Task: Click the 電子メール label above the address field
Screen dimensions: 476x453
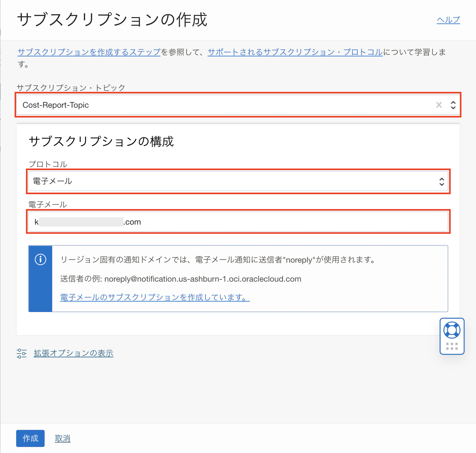Action: (48, 205)
